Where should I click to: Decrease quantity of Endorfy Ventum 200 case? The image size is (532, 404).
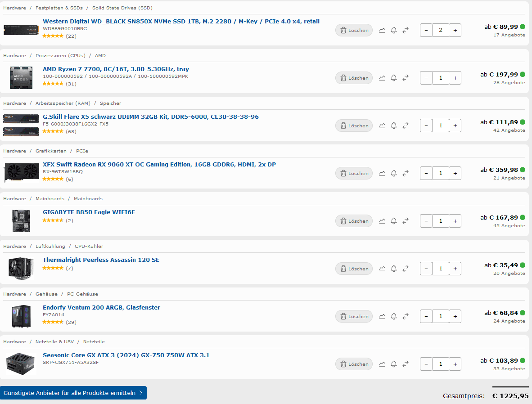click(x=426, y=316)
